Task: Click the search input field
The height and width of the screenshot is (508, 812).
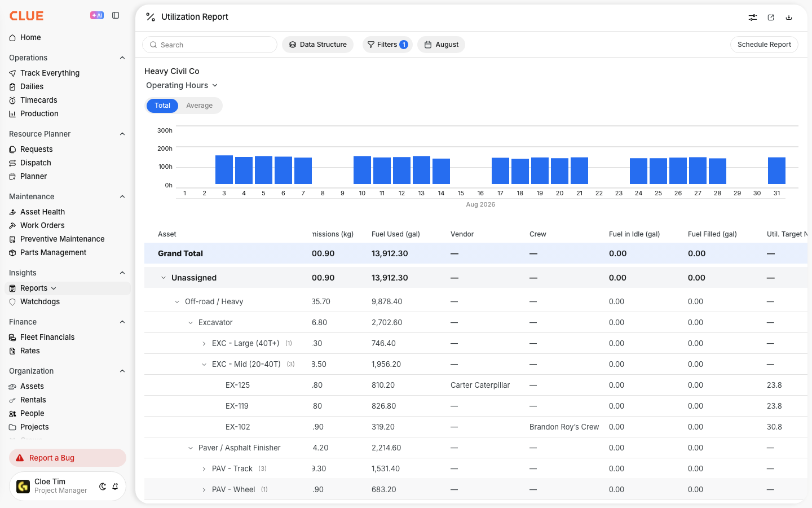Action: click(210, 45)
